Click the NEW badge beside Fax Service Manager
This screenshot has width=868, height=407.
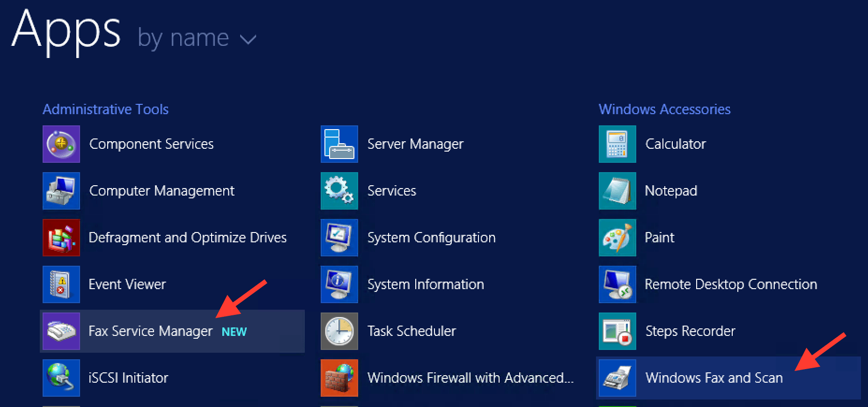[x=234, y=332]
